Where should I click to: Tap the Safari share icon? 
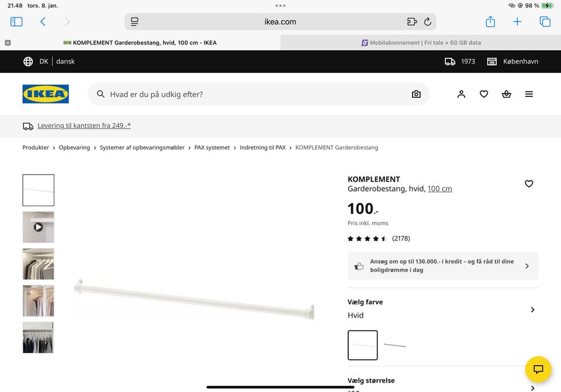click(x=490, y=22)
